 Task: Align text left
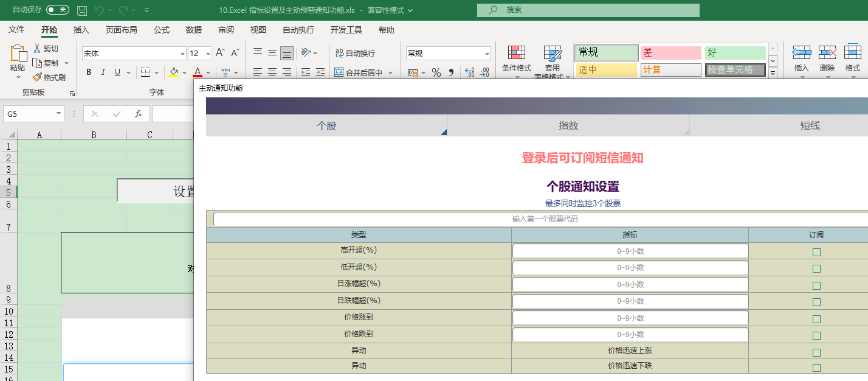258,72
